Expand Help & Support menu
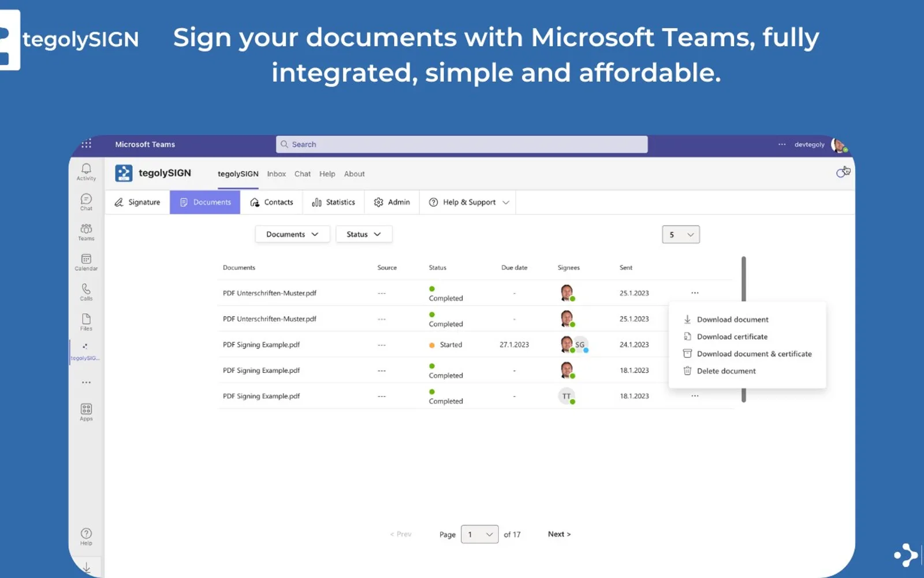924x578 pixels. pos(468,202)
